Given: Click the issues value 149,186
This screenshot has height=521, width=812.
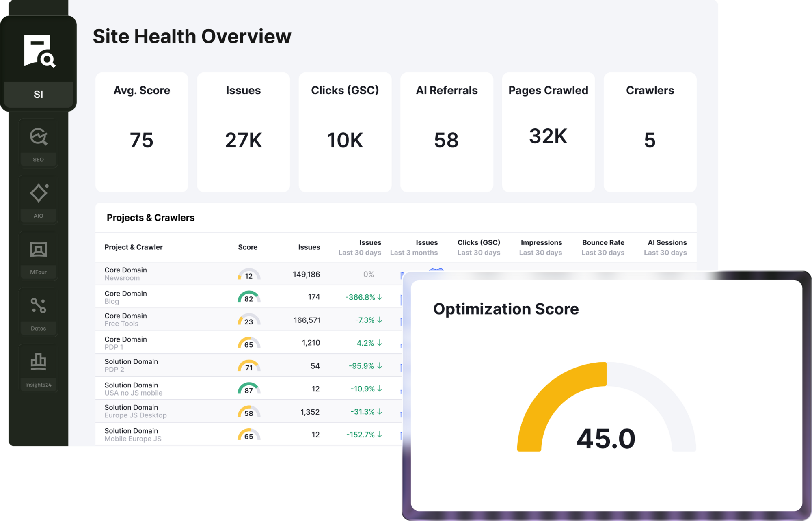Looking at the screenshot, I should point(307,275).
